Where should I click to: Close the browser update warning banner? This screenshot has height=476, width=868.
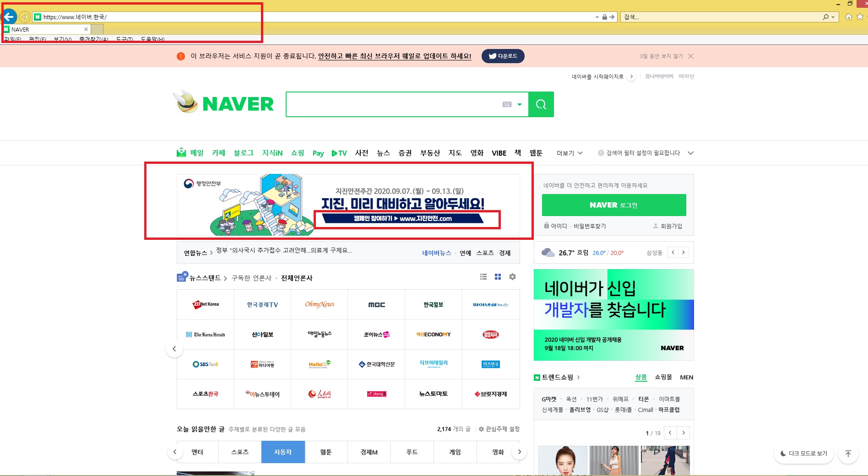point(690,56)
